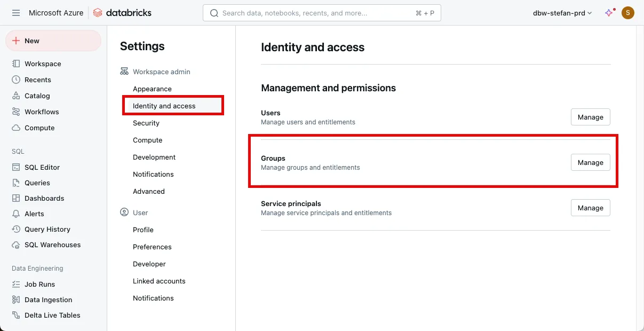The image size is (644, 331).
Task: Click the Catalog icon in sidebar
Action: tap(16, 96)
